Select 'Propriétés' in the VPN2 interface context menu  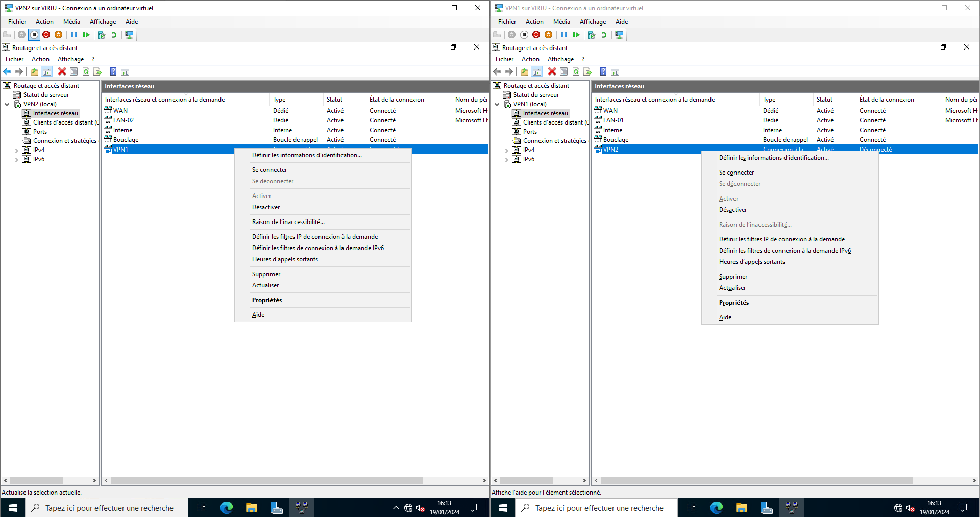(733, 303)
